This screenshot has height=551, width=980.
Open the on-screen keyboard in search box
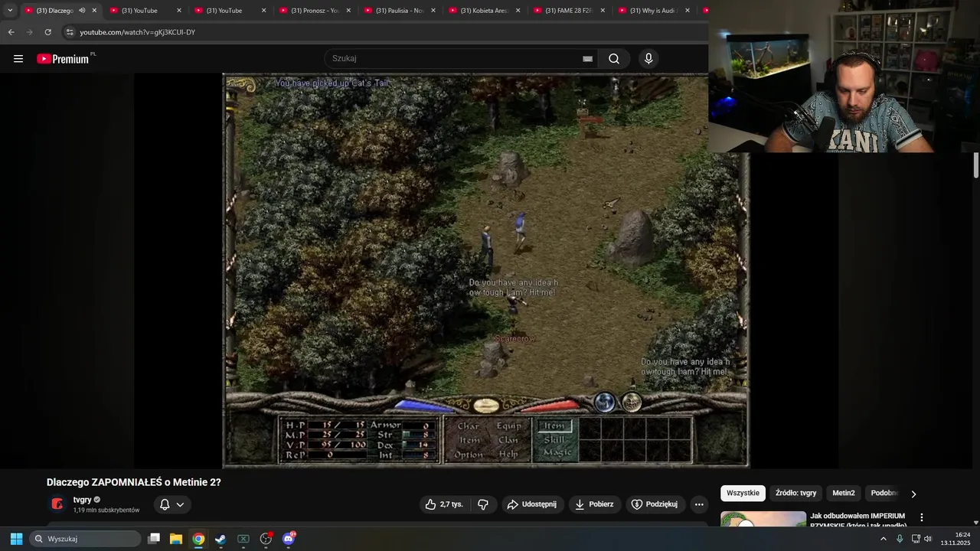587,59
